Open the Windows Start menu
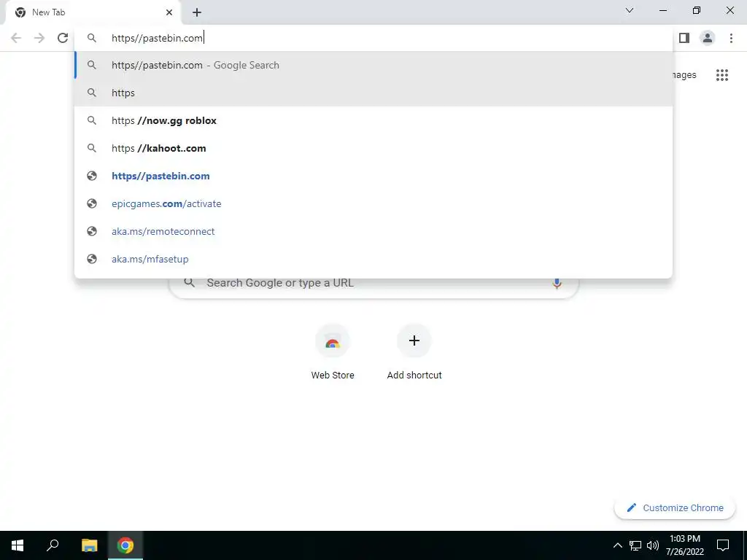 18,545
